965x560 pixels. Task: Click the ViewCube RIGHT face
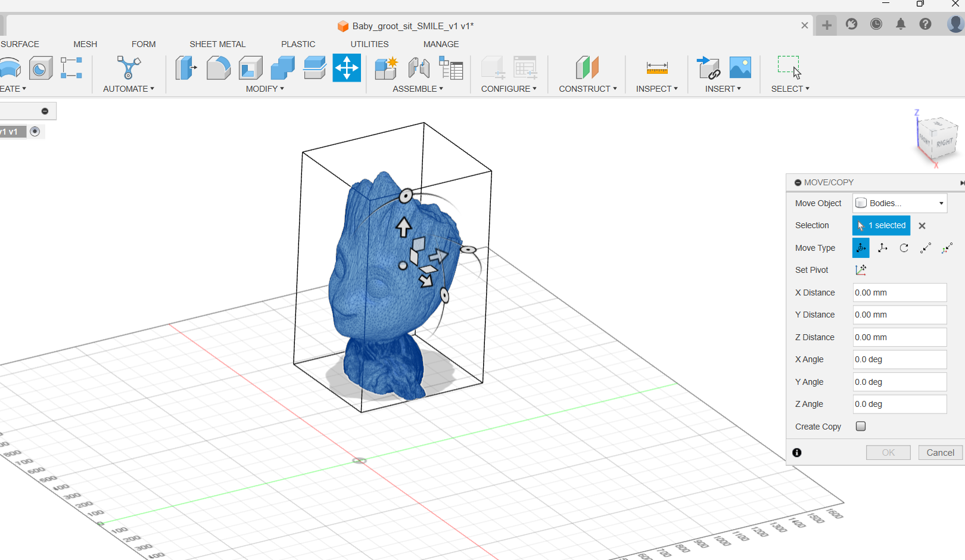point(944,142)
